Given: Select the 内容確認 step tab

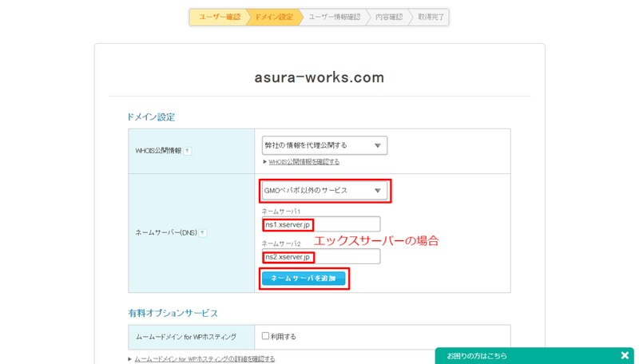Looking at the screenshot, I should coord(389,17).
